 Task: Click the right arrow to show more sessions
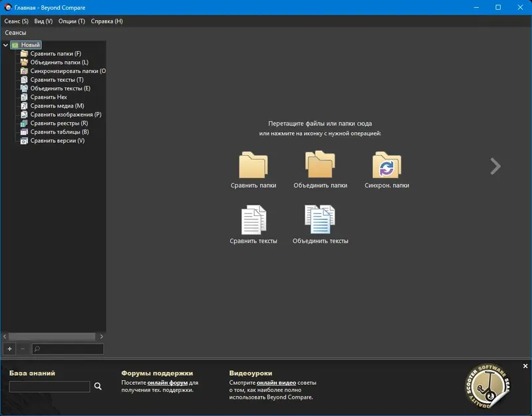click(x=495, y=166)
